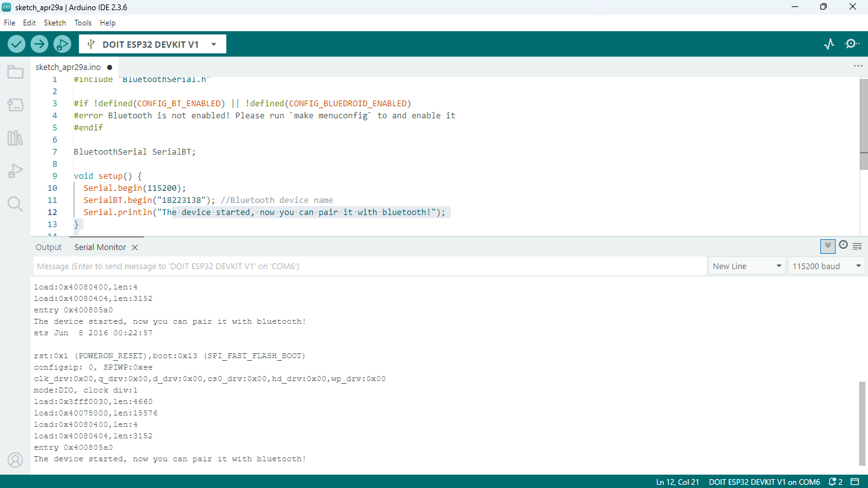Viewport: 868px width, 488px height.
Task: Click the serial message input field
Action: coord(370,266)
